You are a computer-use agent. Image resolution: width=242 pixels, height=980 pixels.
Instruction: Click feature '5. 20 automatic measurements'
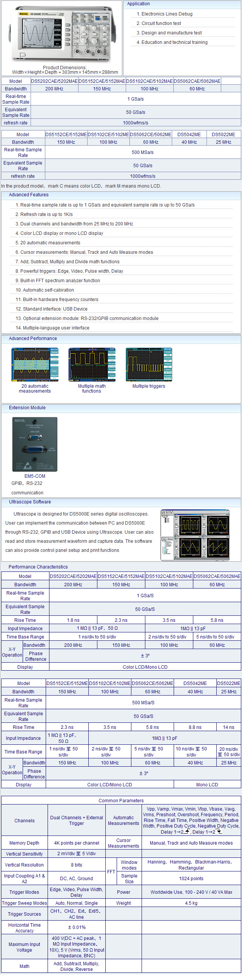point(48,243)
